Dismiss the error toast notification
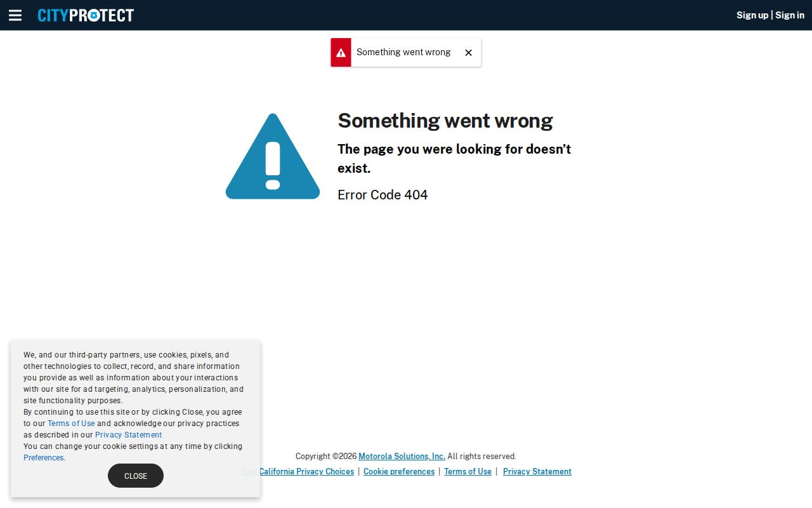This screenshot has height=508, width=812. pyautogui.click(x=468, y=53)
